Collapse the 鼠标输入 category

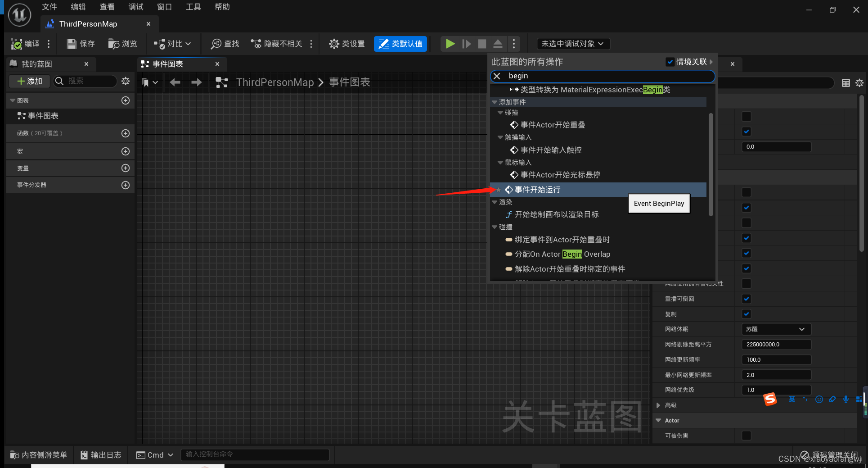tap(500, 163)
